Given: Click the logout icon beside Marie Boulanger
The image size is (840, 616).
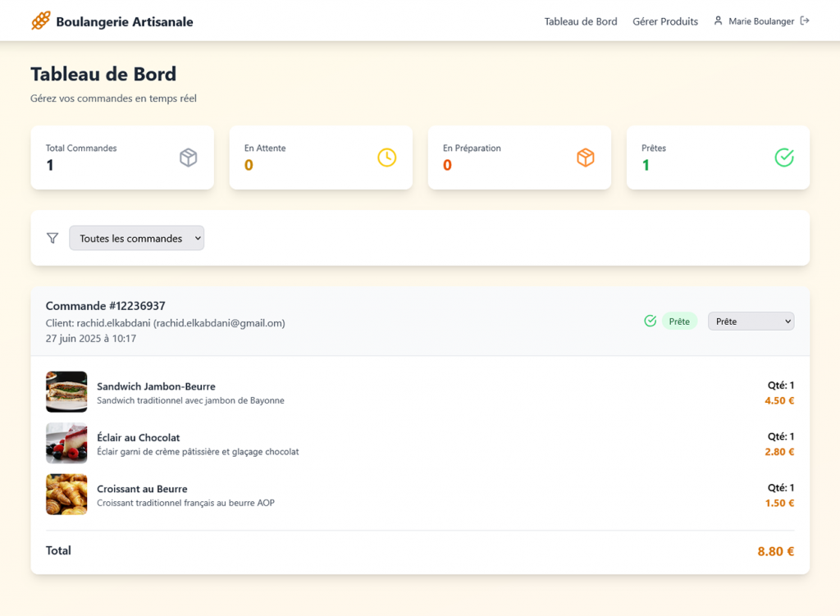Looking at the screenshot, I should coord(805,21).
